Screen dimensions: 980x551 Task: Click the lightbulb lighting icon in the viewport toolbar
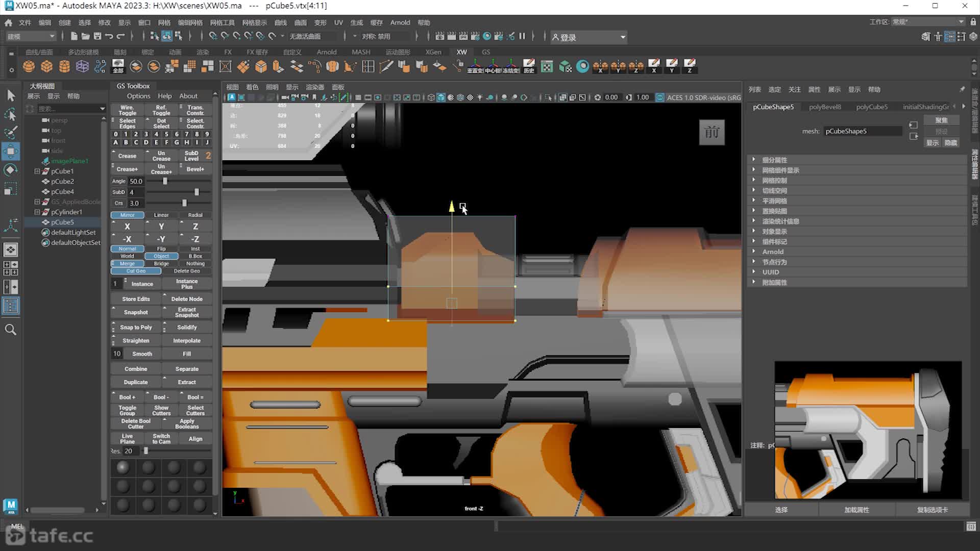(480, 97)
